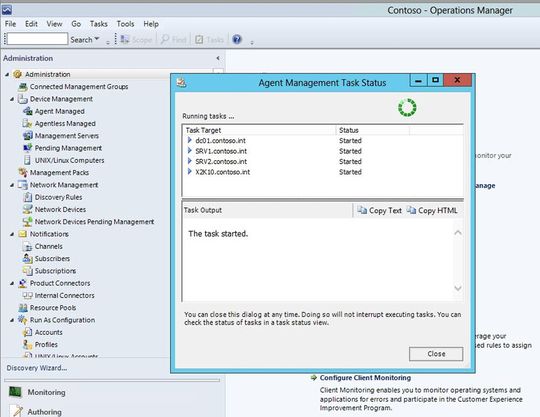Click the Internal Connectors icon
540x417 pixels.
click(28, 295)
